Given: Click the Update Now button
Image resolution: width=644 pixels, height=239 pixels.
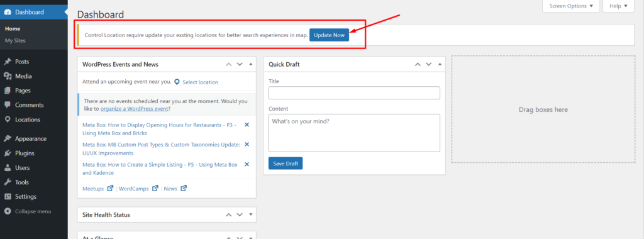Looking at the screenshot, I should pyautogui.click(x=329, y=35).
